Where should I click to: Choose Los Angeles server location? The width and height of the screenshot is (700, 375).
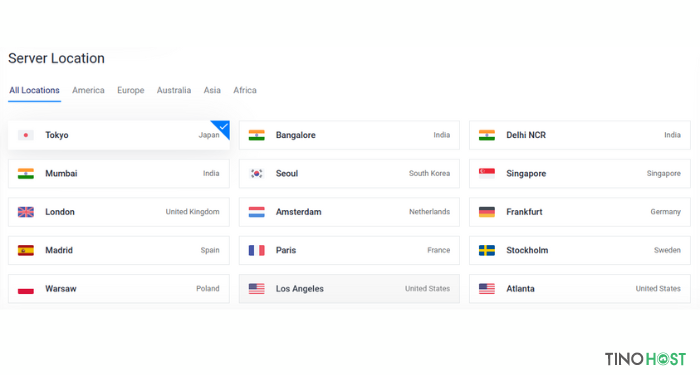[349, 289]
